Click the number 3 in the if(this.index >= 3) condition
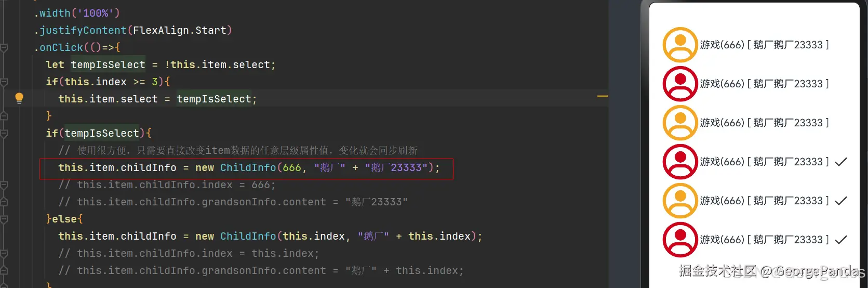 coord(155,82)
